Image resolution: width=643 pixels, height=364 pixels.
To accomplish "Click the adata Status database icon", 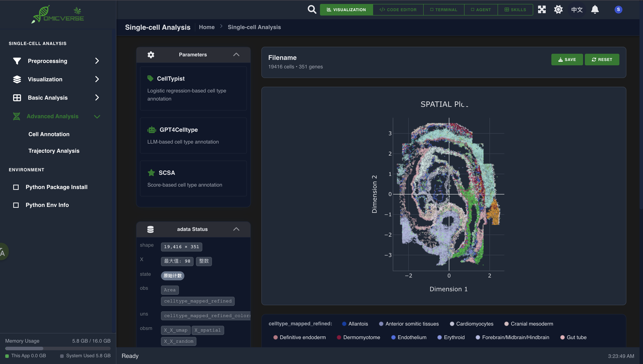I will coord(150,229).
